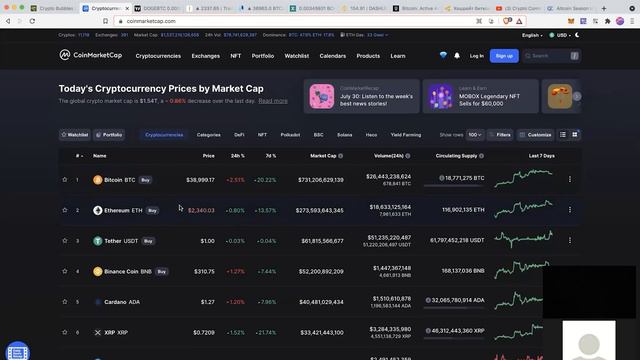
Task: Click the Log In button
Action: click(x=476, y=56)
